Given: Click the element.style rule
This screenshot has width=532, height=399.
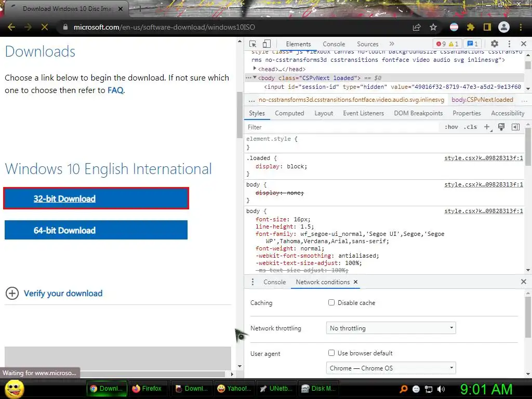Looking at the screenshot, I should click(x=272, y=139).
